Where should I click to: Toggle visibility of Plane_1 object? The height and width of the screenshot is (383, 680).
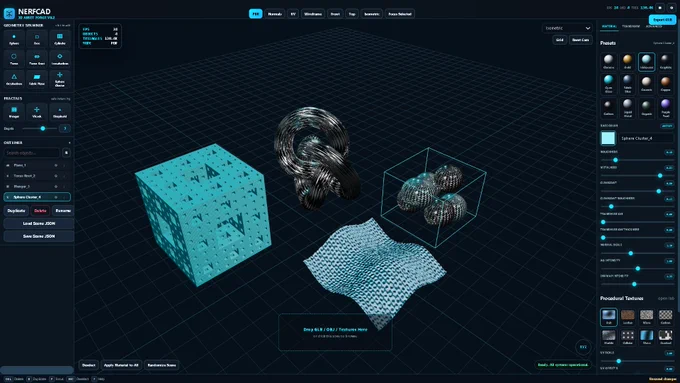click(x=56, y=165)
